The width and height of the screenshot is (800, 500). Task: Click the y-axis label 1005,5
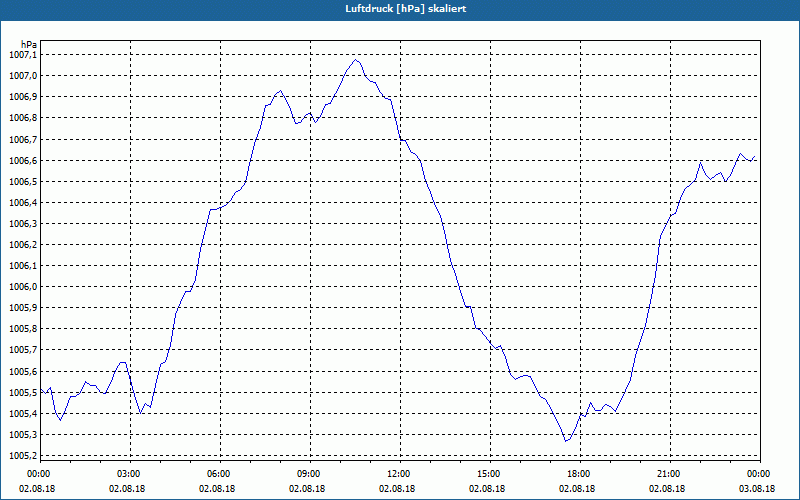coord(23,392)
